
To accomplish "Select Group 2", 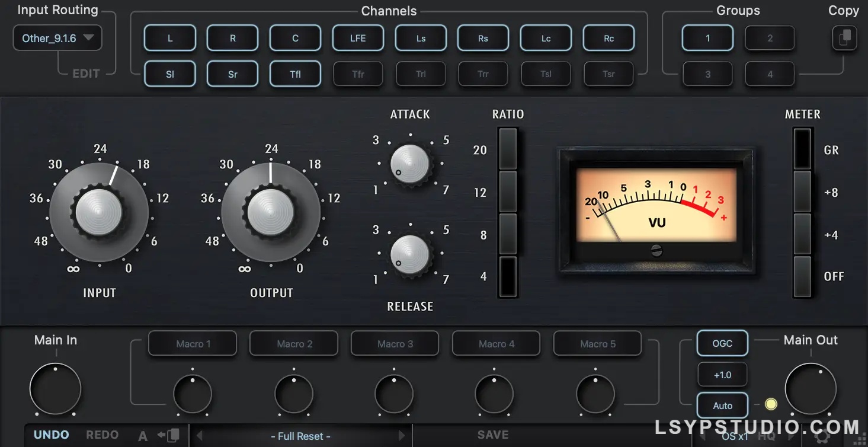I will [769, 38].
